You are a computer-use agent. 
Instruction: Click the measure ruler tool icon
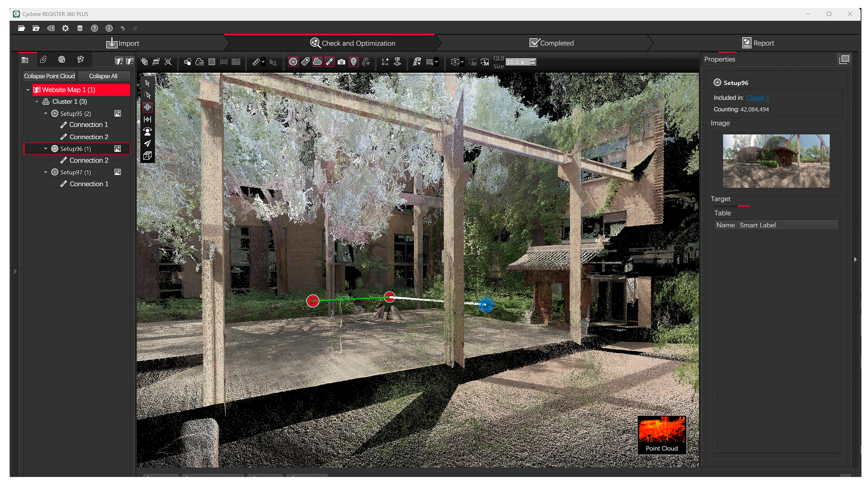256,62
